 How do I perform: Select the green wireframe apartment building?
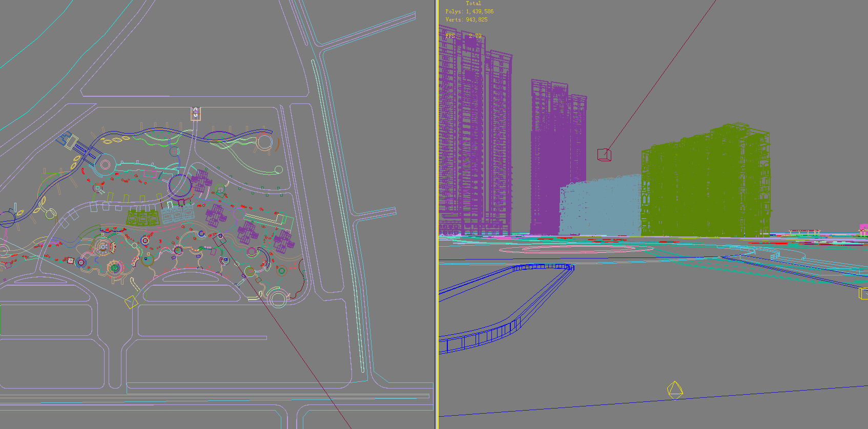click(x=706, y=180)
